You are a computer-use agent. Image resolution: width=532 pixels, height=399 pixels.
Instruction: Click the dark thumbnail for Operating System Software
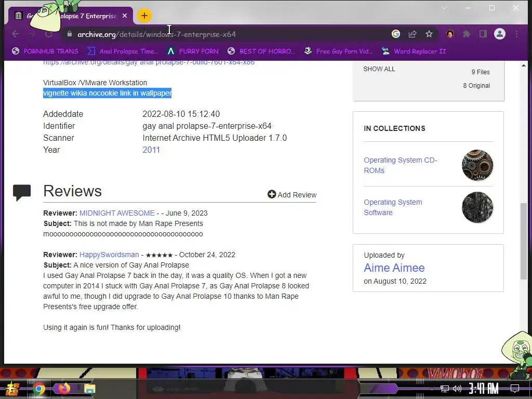(477, 207)
